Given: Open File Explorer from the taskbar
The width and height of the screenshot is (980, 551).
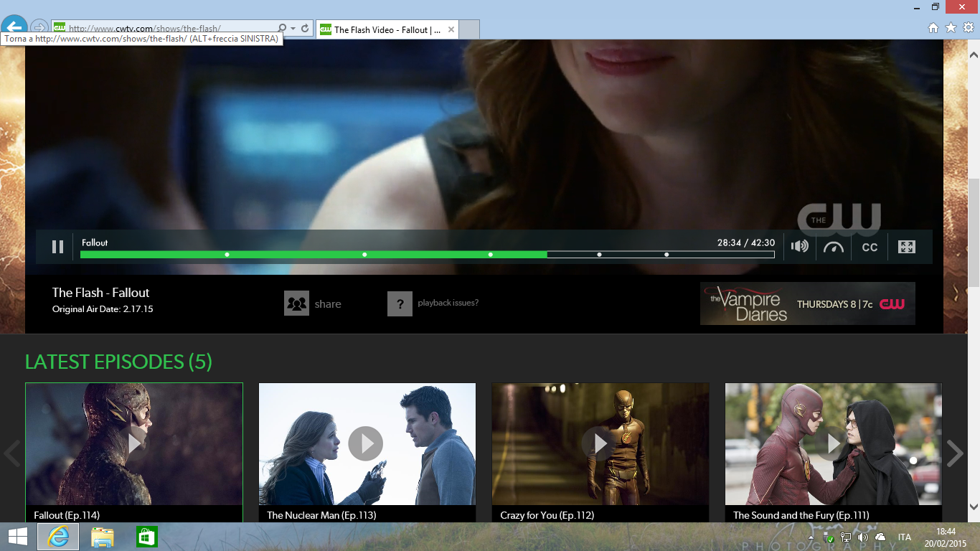Looking at the screenshot, I should (103, 537).
